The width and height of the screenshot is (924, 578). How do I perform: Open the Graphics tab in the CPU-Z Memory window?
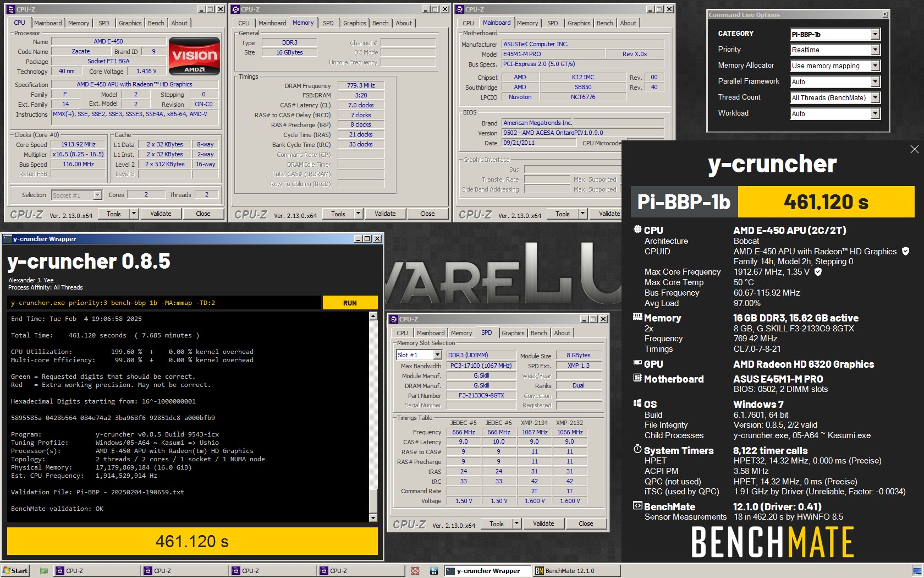[x=354, y=23]
